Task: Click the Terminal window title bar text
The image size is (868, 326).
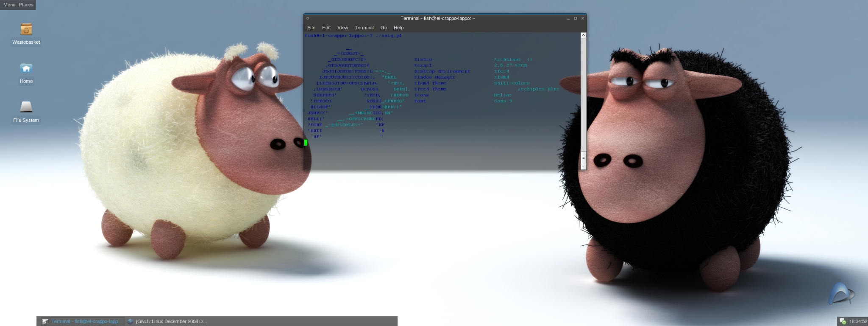Action: [437, 18]
